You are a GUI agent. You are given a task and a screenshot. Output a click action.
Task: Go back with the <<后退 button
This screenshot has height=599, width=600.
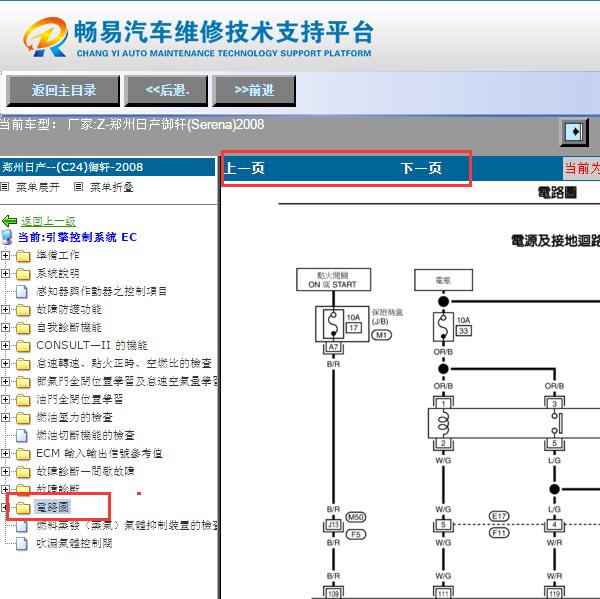pos(166,91)
